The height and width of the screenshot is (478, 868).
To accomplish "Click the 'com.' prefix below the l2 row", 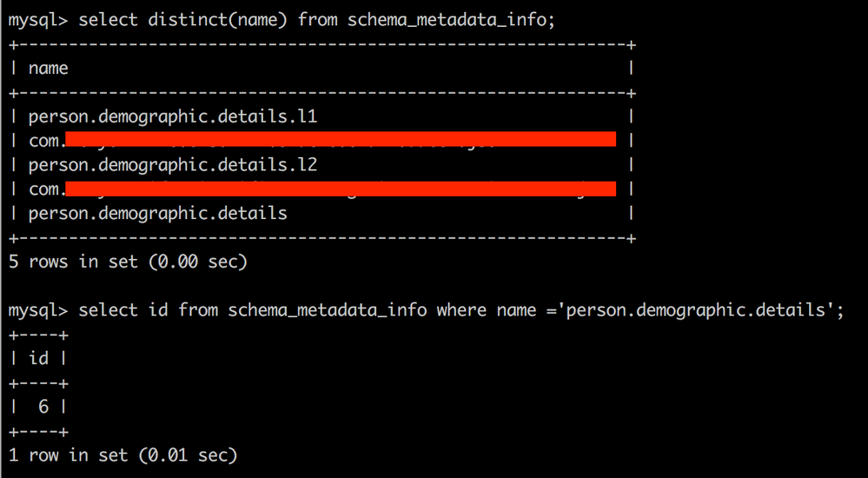I will [45, 189].
